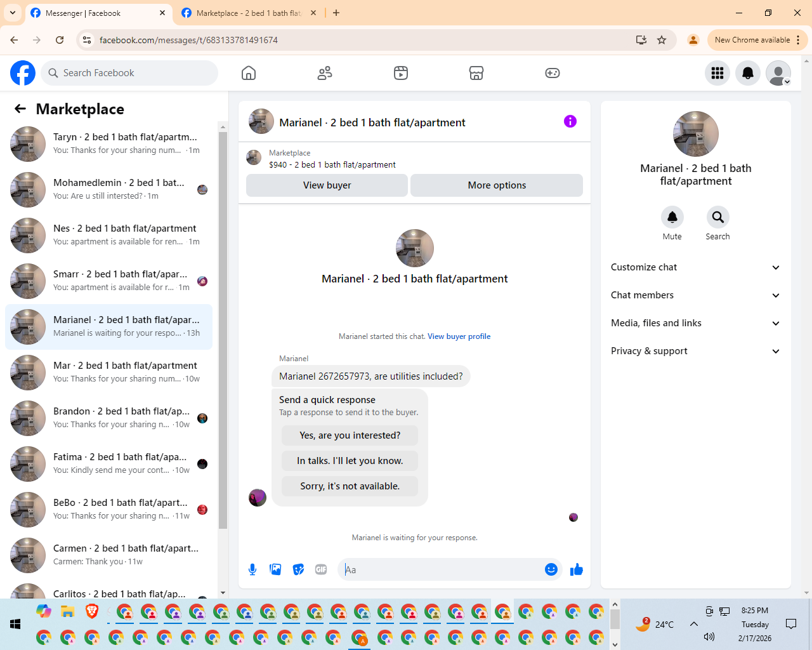Choose a GIF icon in composer

click(321, 569)
